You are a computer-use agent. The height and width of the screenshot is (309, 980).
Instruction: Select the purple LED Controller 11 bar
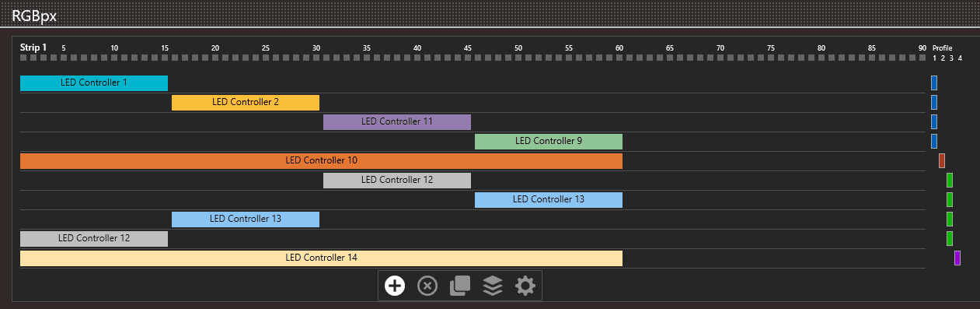pos(397,121)
